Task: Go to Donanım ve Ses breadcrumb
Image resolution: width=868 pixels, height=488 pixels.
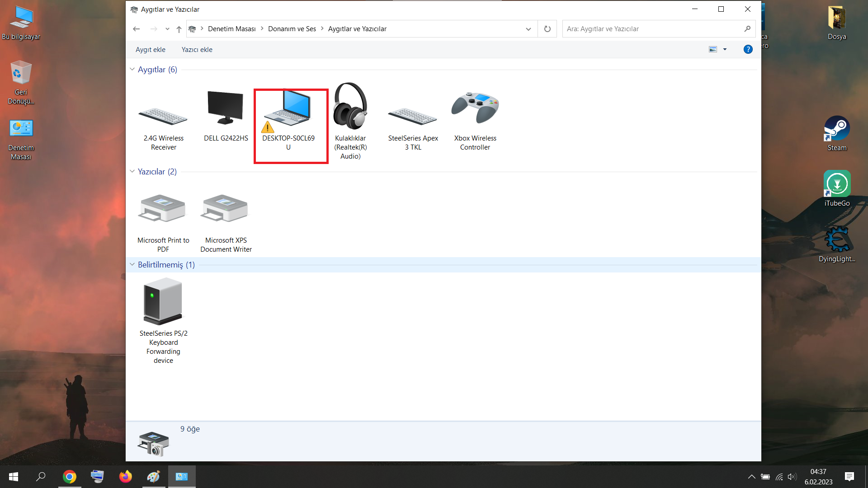Action: click(x=292, y=29)
